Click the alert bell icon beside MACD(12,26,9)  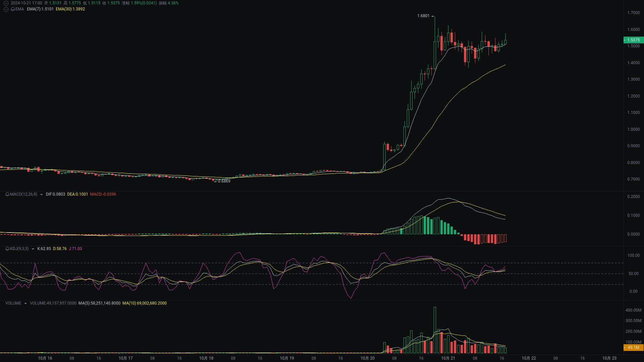[x=7, y=194]
